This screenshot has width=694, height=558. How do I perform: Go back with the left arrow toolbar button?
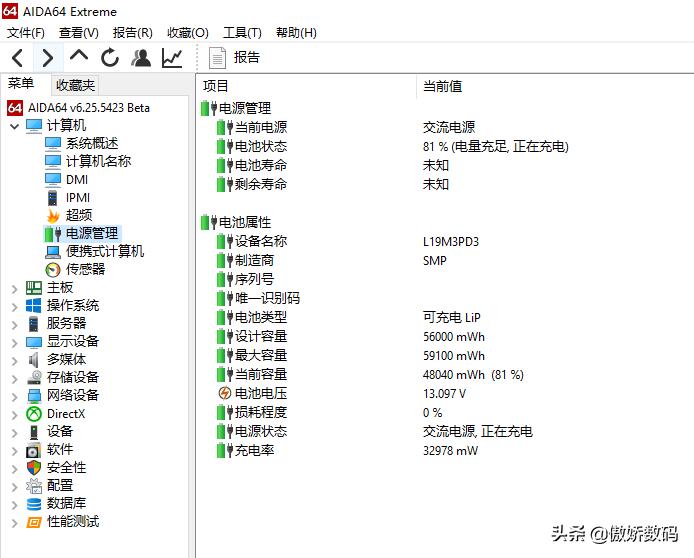18,58
